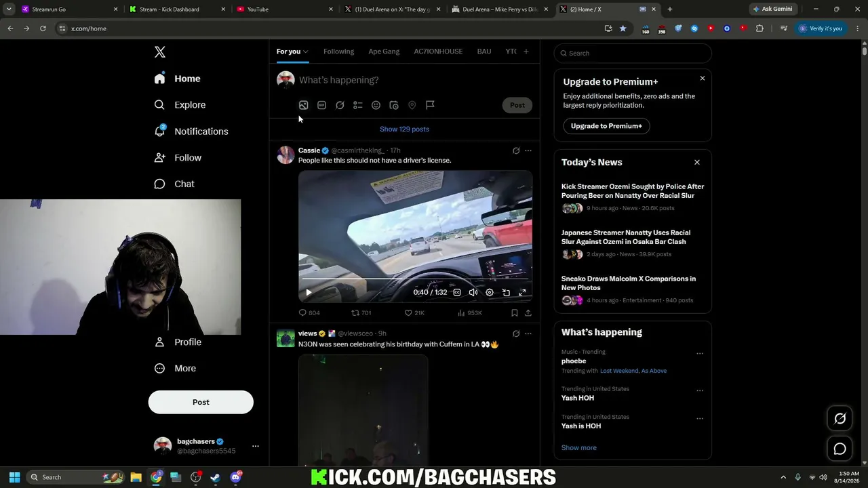Open Chat in the sidebar
Screen dimensions: 868x488
pyautogui.click(x=174, y=184)
